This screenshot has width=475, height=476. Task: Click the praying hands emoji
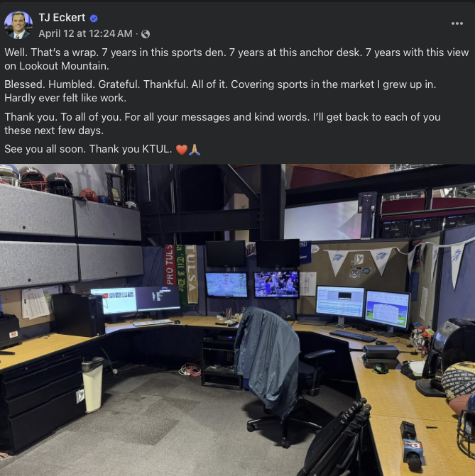(x=195, y=150)
